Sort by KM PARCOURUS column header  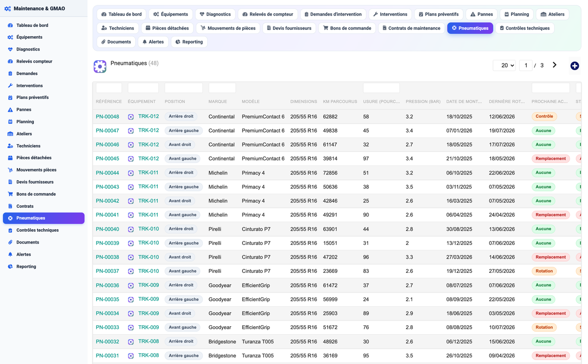(340, 101)
